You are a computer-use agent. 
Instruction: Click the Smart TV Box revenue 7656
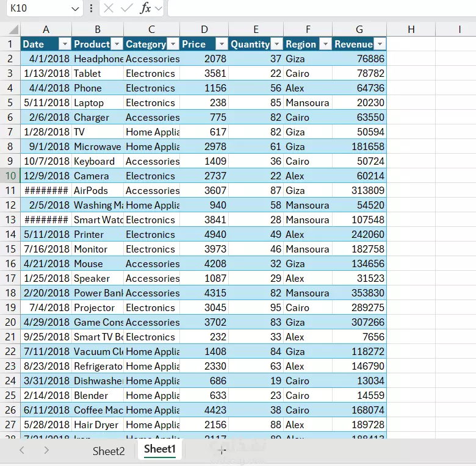point(359,337)
